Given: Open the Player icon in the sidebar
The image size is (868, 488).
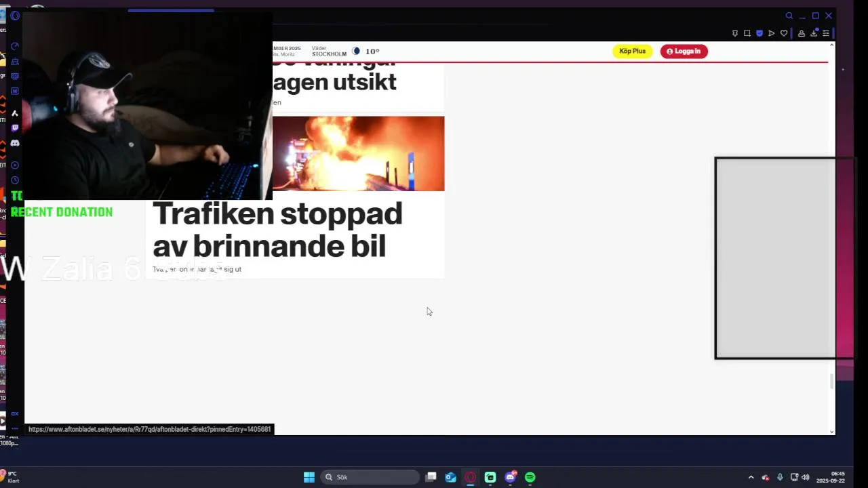Looking at the screenshot, I should coord(15,165).
